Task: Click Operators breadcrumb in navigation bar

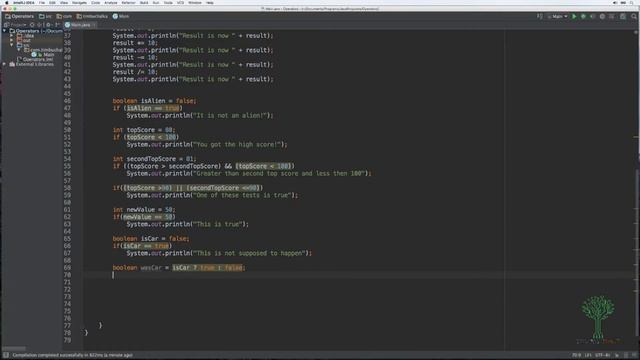Action: click(20, 16)
